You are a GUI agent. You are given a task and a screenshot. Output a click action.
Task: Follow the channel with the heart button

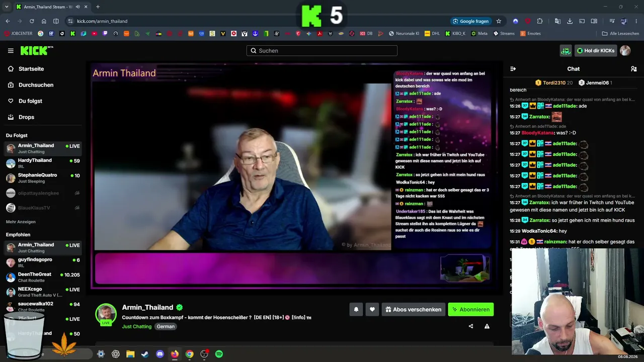click(372, 310)
